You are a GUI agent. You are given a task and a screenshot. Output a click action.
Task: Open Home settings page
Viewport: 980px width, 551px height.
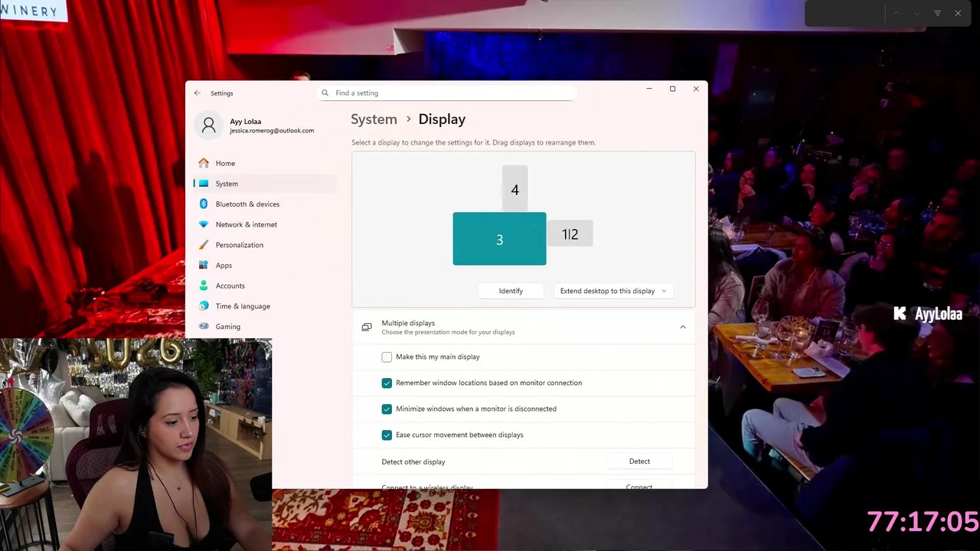264,163
